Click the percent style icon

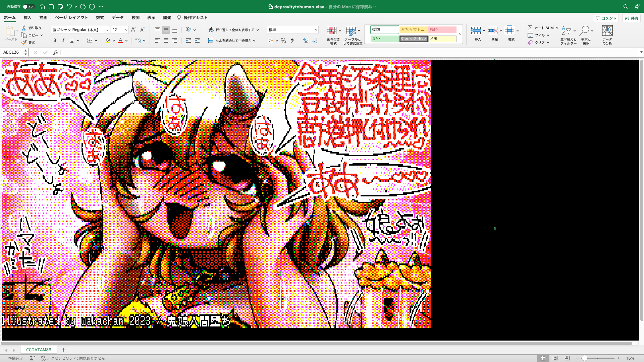[283, 41]
